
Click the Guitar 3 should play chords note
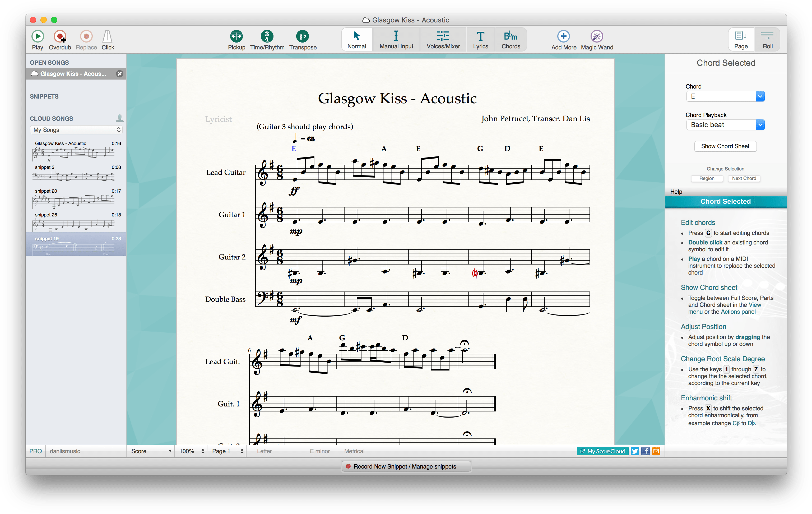pos(305,127)
